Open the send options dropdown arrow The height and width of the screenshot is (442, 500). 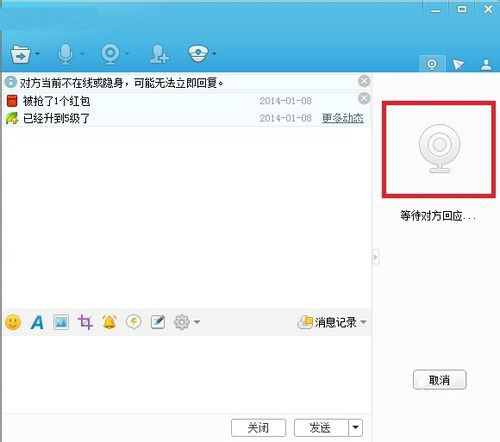(355, 428)
